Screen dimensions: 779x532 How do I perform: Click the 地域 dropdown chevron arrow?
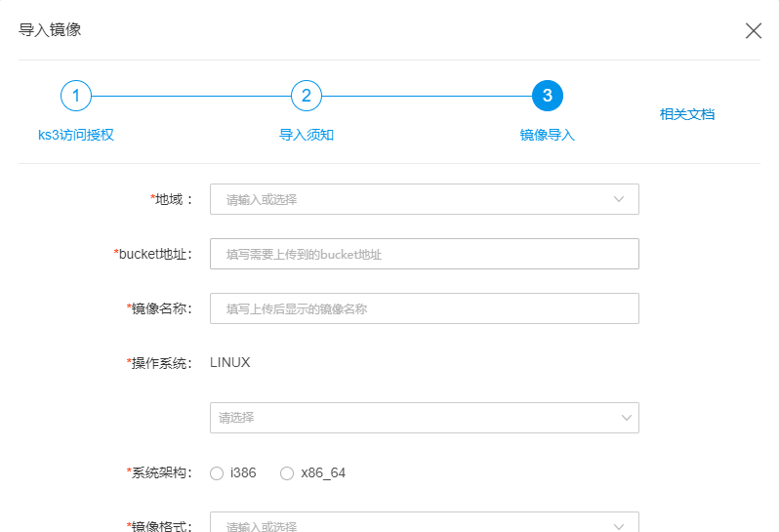pyautogui.click(x=619, y=199)
